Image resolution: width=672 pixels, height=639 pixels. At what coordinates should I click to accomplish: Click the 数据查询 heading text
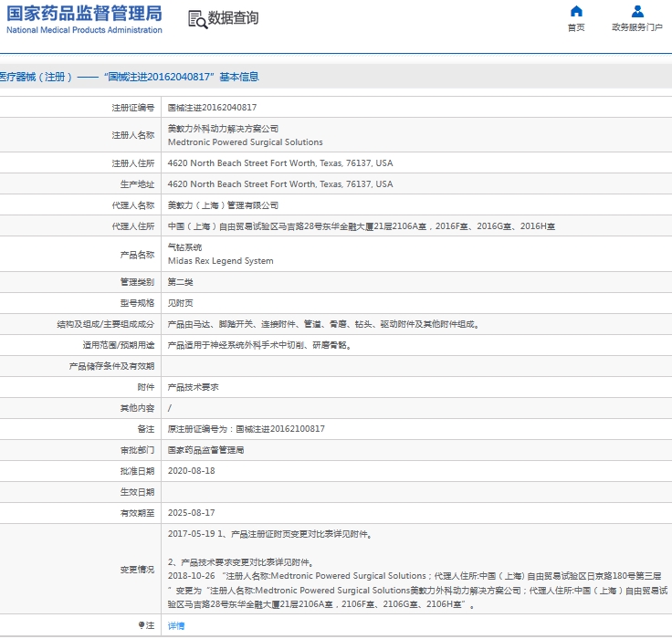pyautogui.click(x=233, y=18)
